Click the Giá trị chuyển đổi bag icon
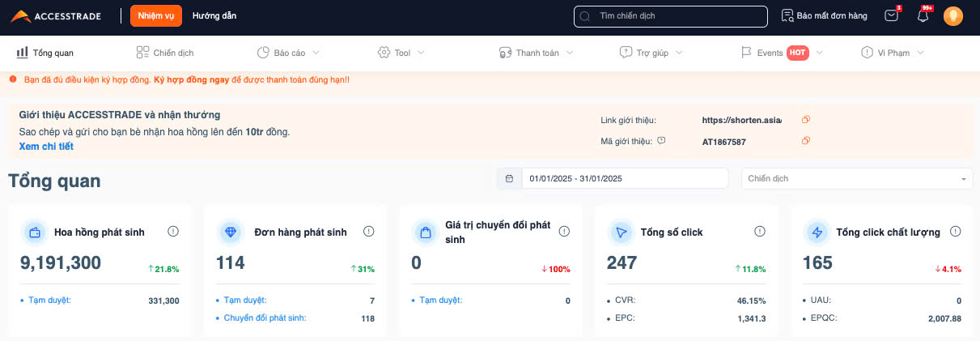980x341 pixels. click(x=426, y=232)
